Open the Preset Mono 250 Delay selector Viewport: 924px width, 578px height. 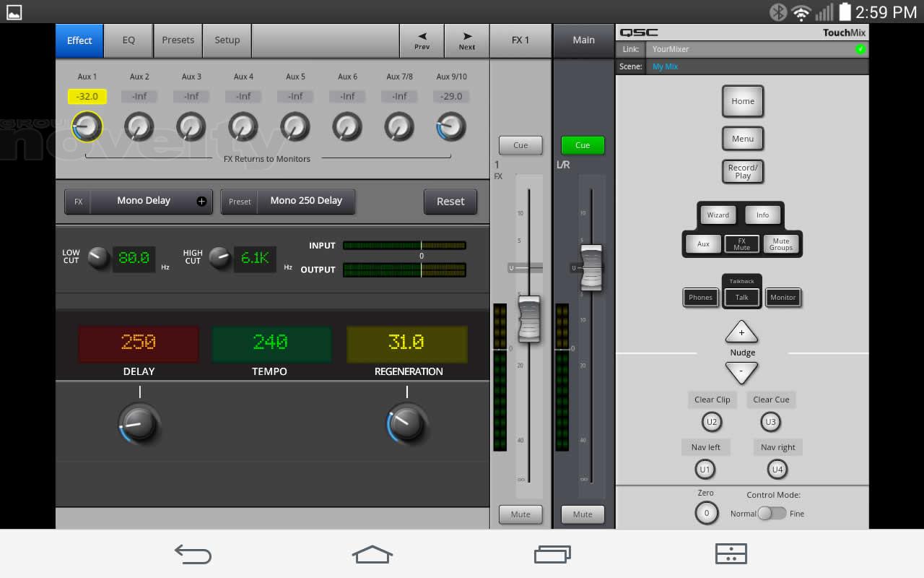tap(288, 201)
